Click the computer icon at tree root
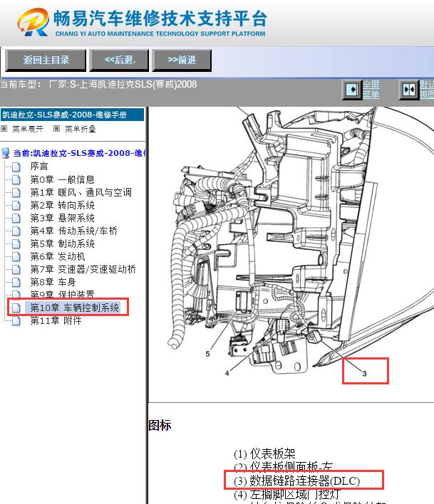The height and width of the screenshot is (504, 434). pos(6,153)
